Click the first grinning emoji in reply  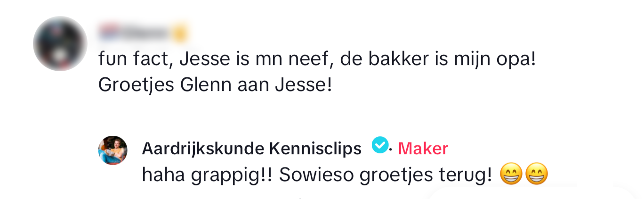point(511,175)
